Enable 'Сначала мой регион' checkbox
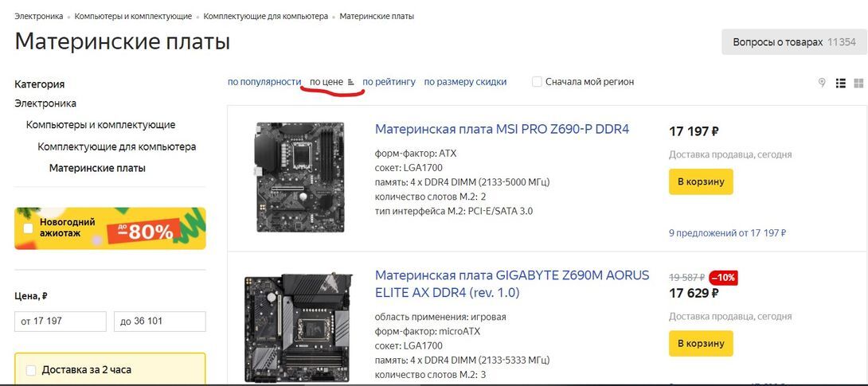This screenshot has width=868, height=386. pyautogui.click(x=537, y=82)
